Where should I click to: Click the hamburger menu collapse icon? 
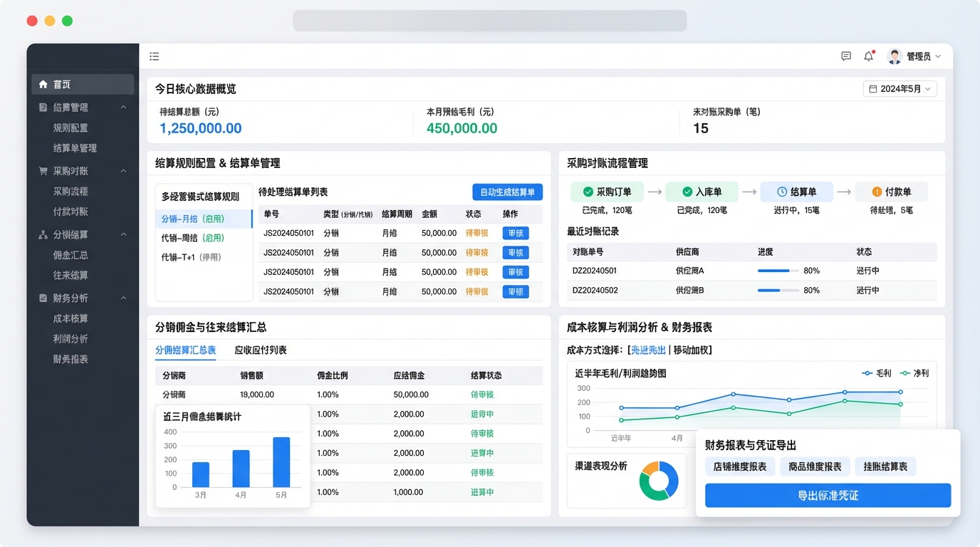(154, 56)
